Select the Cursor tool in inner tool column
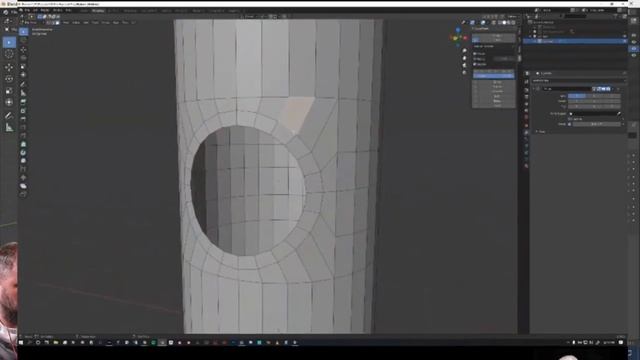 (23, 40)
